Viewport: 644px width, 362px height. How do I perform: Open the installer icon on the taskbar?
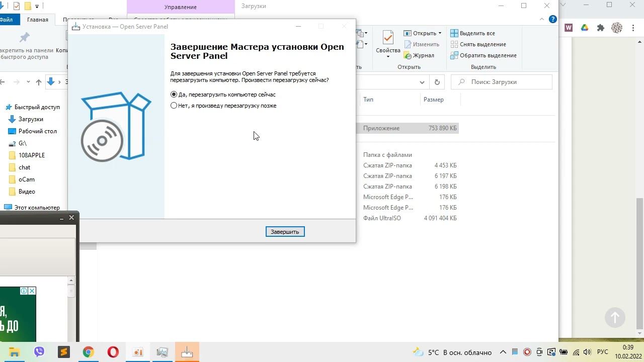click(187, 352)
